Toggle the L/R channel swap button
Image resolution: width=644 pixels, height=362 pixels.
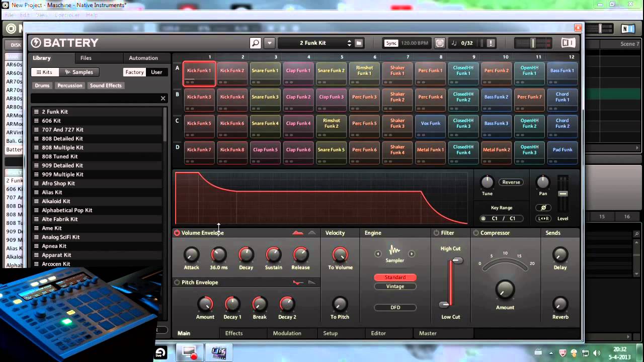point(543,219)
